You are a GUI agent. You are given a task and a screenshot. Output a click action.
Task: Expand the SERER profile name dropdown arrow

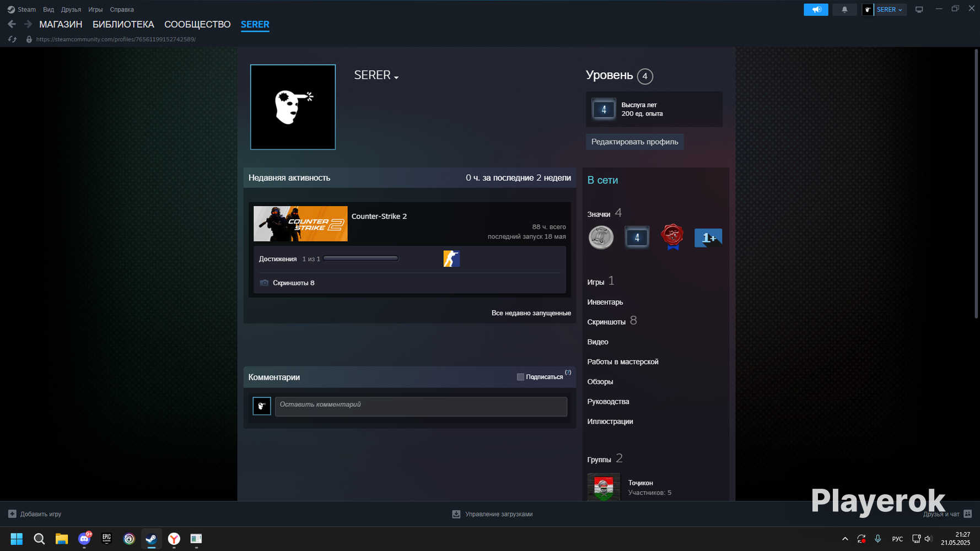pyautogui.click(x=396, y=78)
